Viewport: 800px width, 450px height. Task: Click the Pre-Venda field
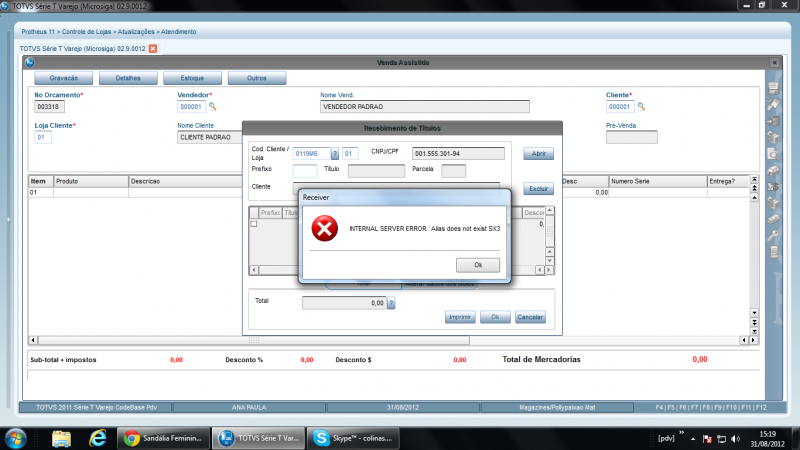click(632, 137)
